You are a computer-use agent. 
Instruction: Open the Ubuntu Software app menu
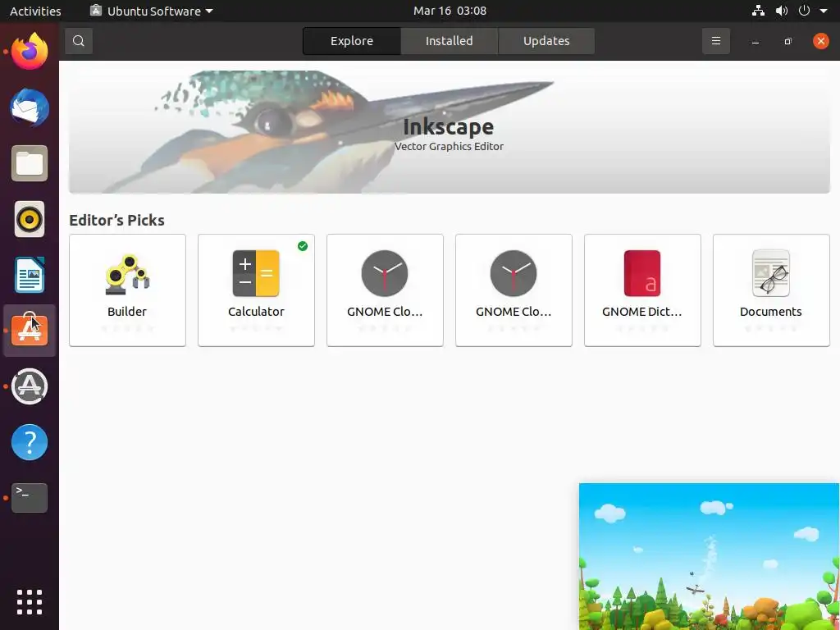coord(152,11)
